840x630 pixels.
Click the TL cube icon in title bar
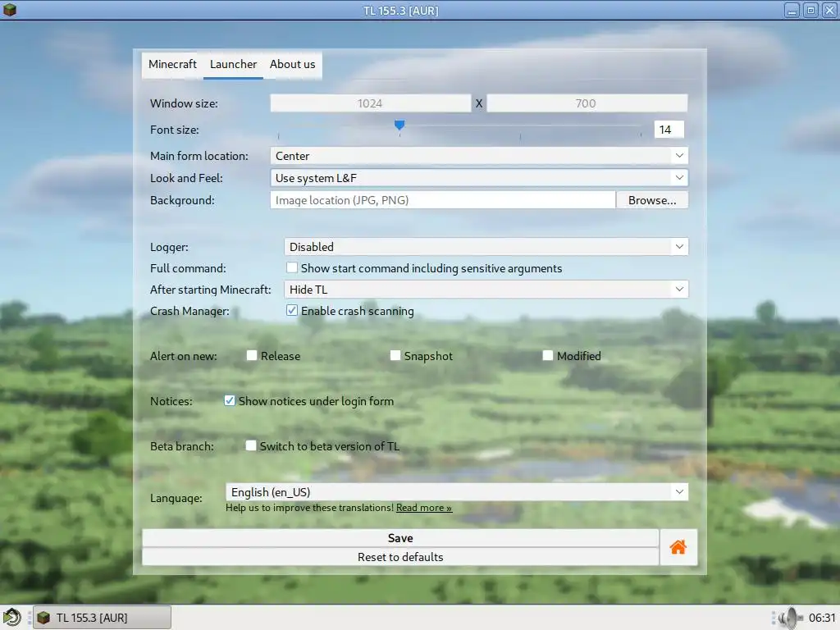click(10, 10)
